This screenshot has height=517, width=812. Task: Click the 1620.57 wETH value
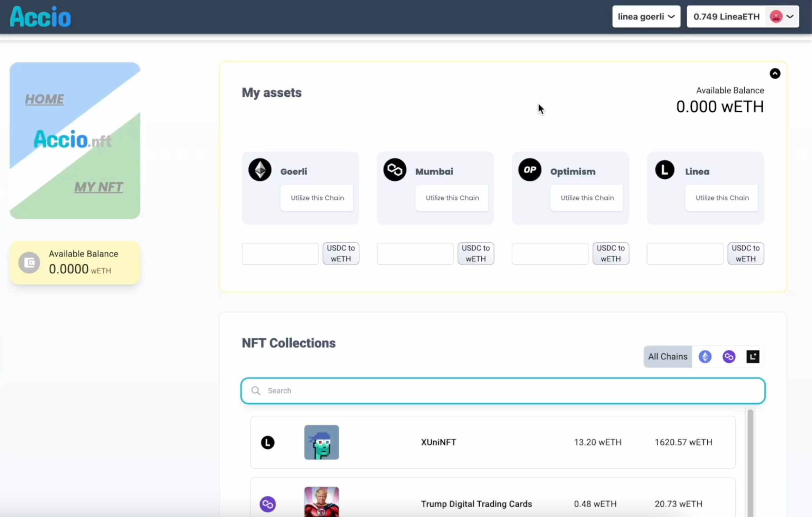683,442
